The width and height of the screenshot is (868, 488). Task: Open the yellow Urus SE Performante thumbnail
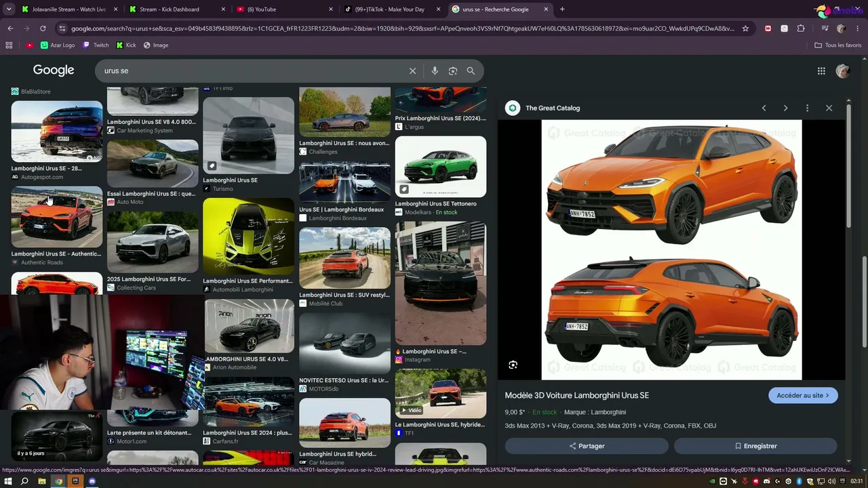248,236
